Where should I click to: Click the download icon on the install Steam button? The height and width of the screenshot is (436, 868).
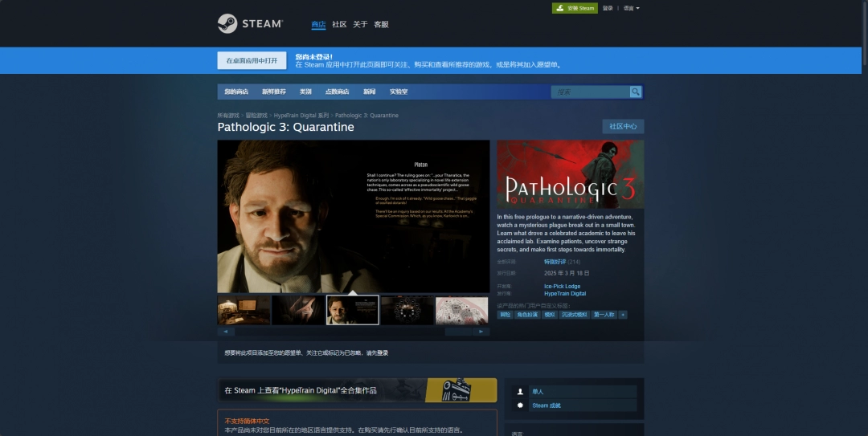(x=559, y=8)
